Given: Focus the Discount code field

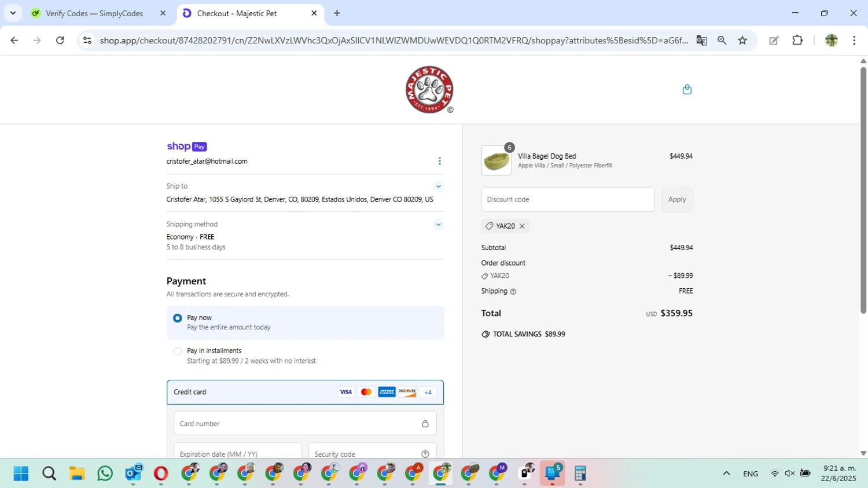Looking at the screenshot, I should coord(568,200).
